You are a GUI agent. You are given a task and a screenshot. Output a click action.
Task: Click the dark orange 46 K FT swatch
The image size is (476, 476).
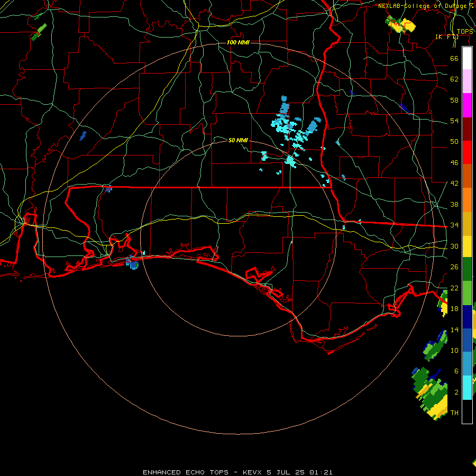click(467, 176)
